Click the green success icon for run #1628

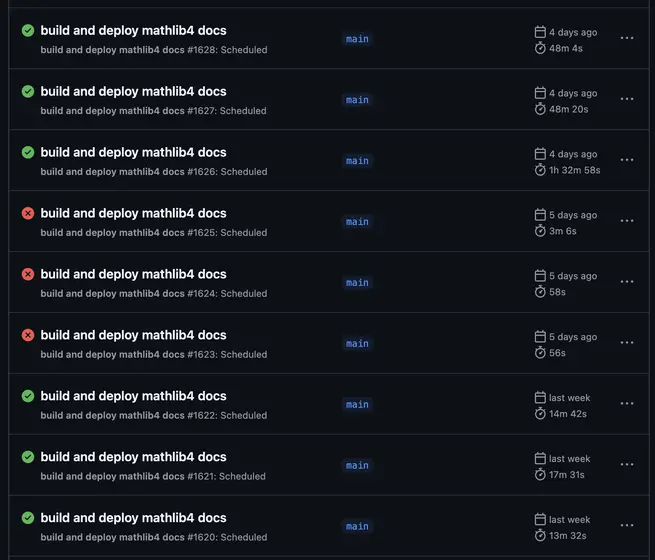[28, 30]
